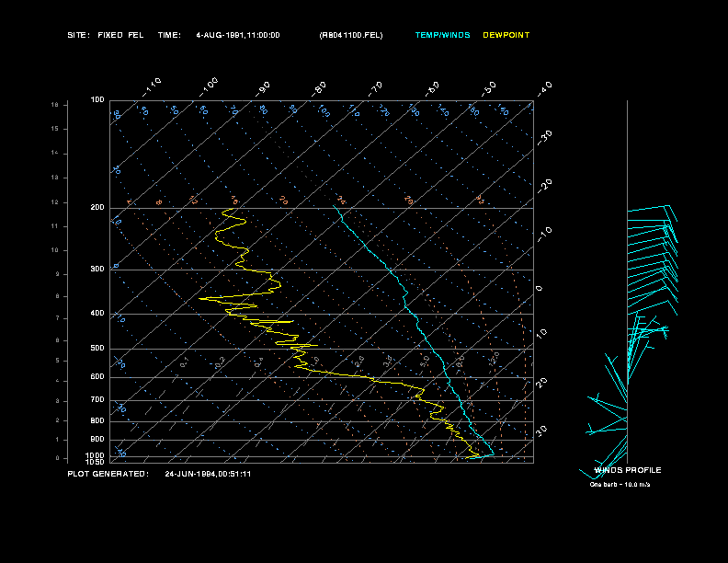Click the 200 pressure level label
Image resolution: width=728 pixels, height=563 pixels.
pos(97,208)
